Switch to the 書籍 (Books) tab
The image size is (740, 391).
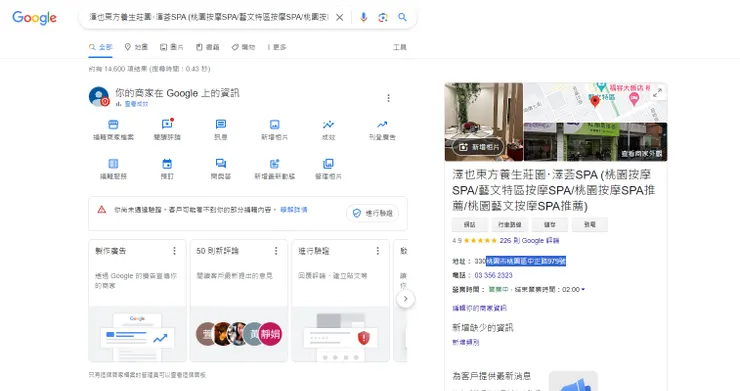click(208, 47)
